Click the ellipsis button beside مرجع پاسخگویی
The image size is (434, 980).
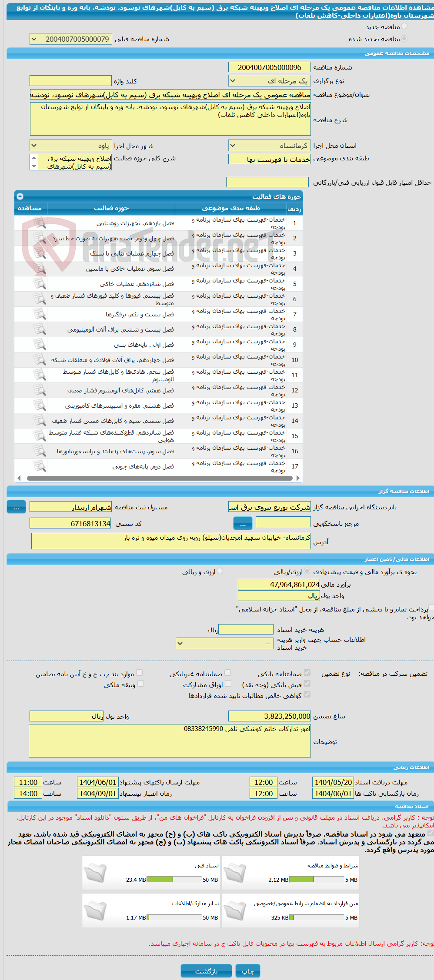(243, 524)
